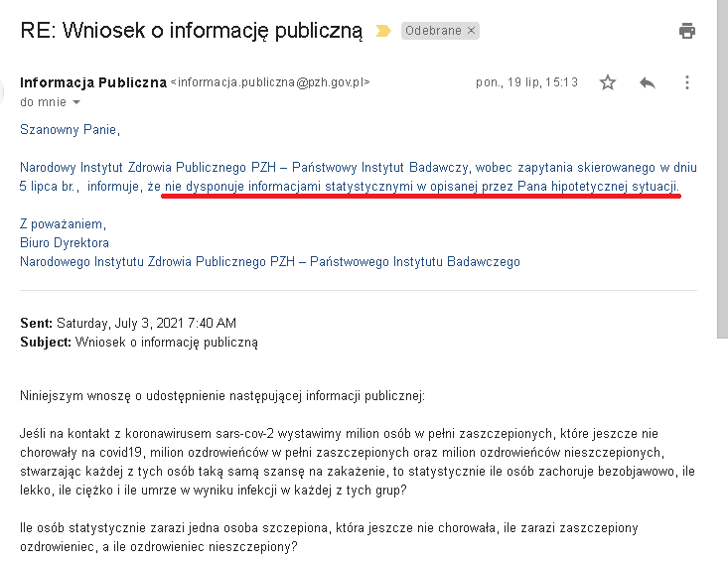Click the Odebrane label chip
Screen dimensions: 728x564
point(433,31)
